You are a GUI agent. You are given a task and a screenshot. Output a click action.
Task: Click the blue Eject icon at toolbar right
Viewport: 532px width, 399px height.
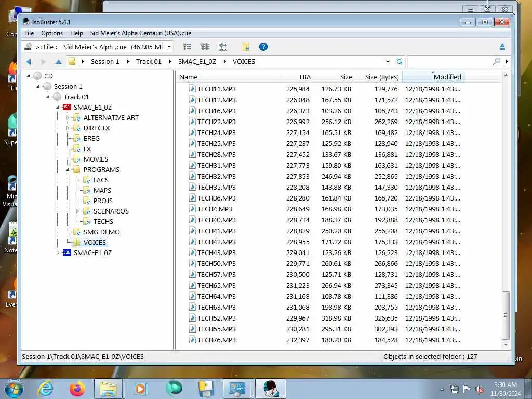point(502,47)
